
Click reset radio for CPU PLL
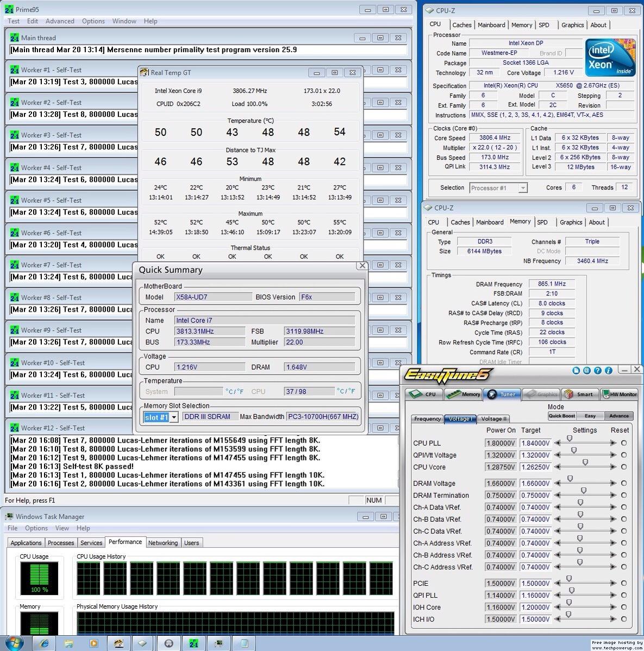point(624,443)
